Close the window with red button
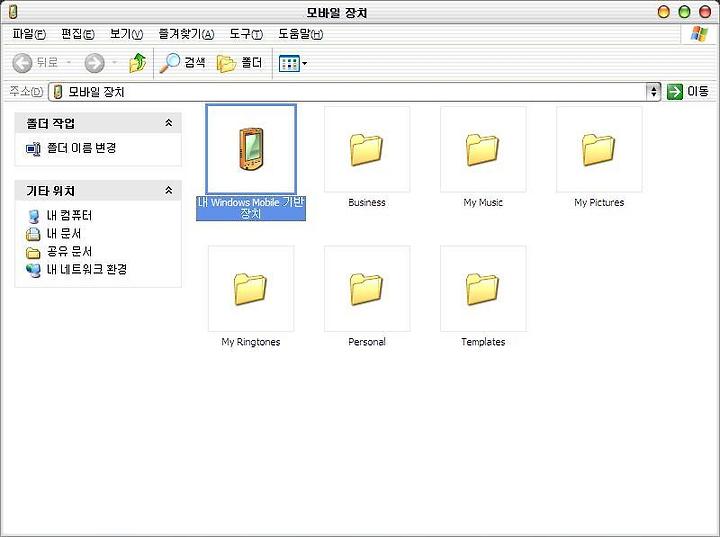The width and height of the screenshot is (720, 537). click(705, 12)
